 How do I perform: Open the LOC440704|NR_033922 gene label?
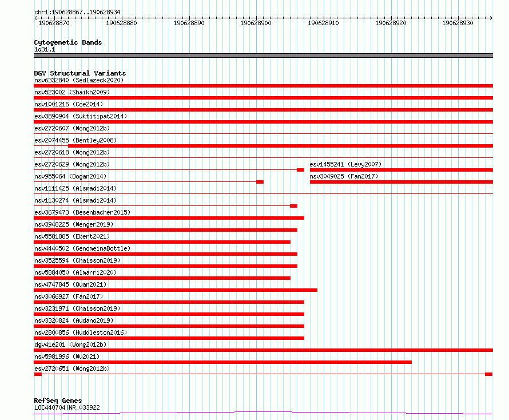click(x=67, y=407)
